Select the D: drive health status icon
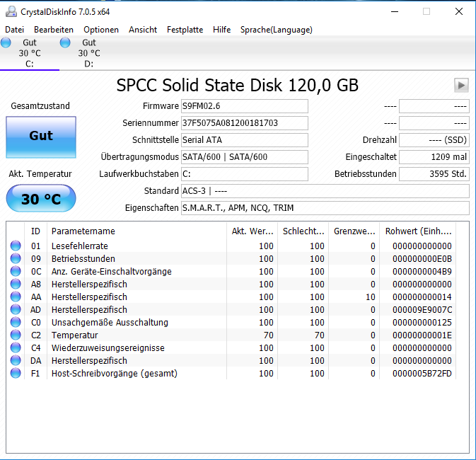This screenshot has width=476, height=460. point(65,43)
